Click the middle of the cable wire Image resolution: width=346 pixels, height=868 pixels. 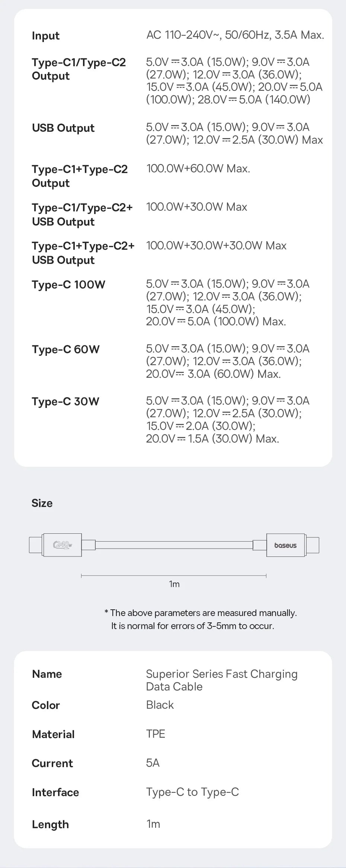174,545
